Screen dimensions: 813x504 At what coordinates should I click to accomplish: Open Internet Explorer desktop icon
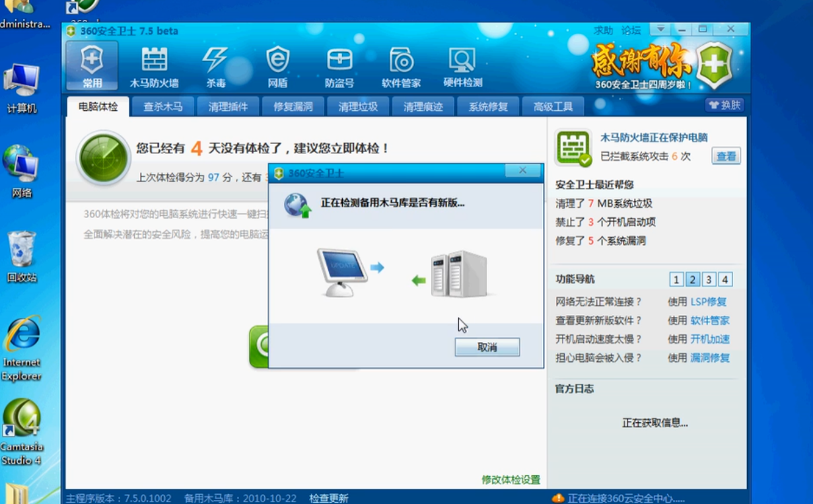pos(22,349)
